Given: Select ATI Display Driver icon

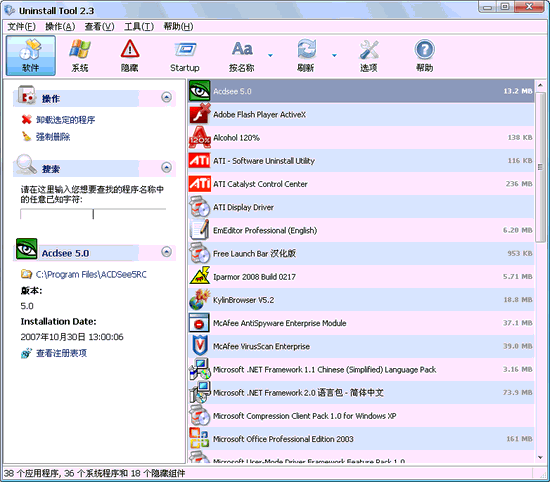Looking at the screenshot, I should pos(200,207).
